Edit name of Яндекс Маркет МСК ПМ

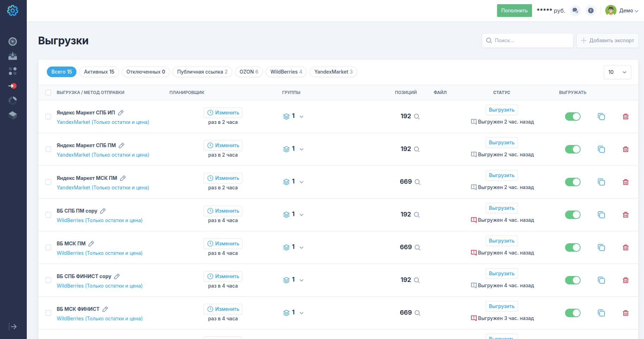pyautogui.click(x=123, y=178)
